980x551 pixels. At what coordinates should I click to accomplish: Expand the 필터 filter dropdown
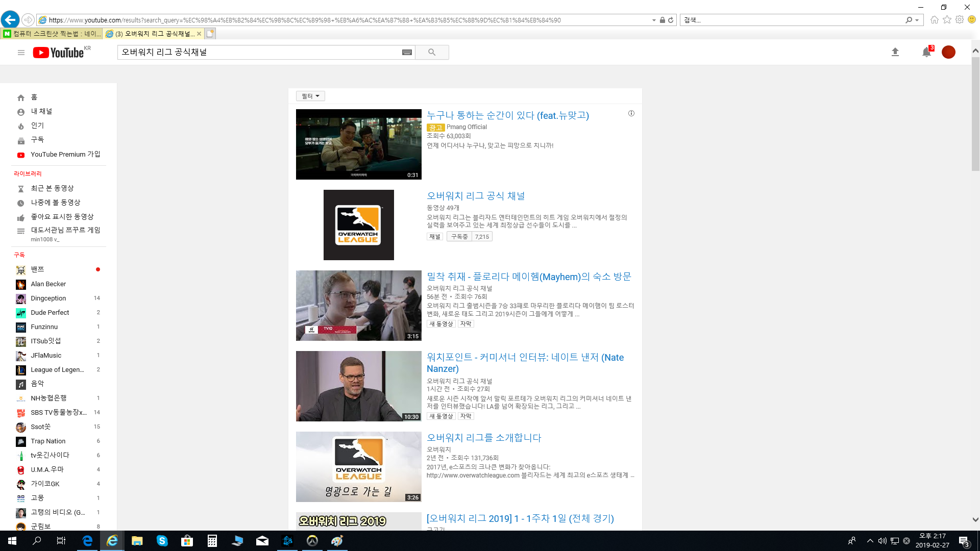310,96
